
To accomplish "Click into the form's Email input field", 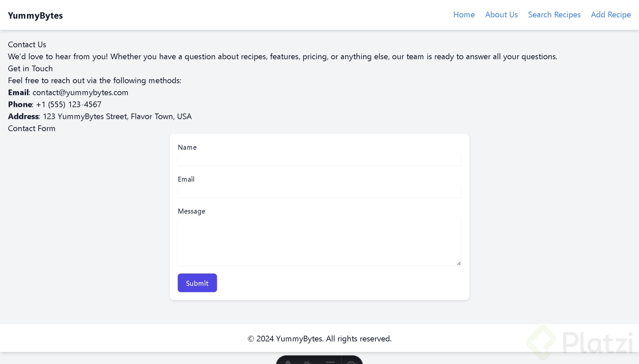I will [x=319, y=192].
